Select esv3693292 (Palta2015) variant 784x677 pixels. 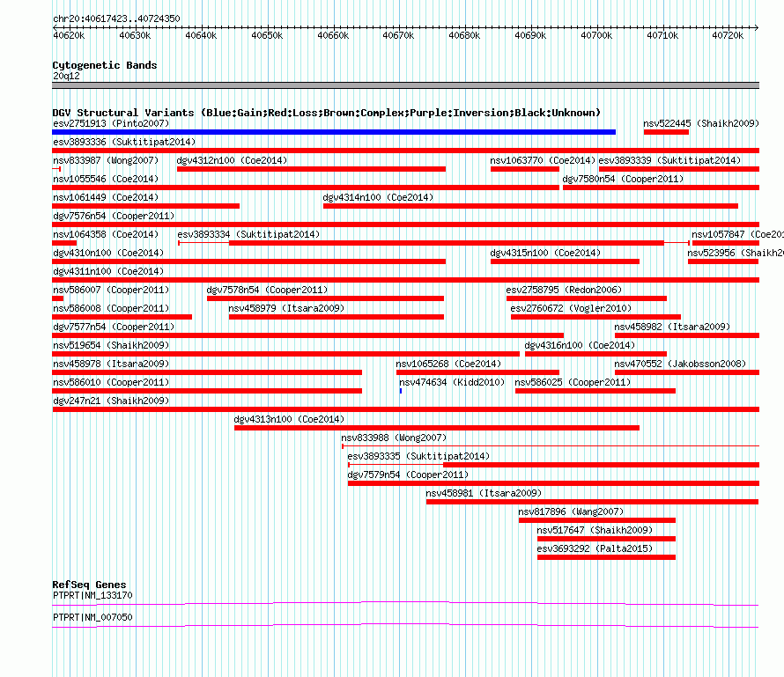click(x=595, y=548)
